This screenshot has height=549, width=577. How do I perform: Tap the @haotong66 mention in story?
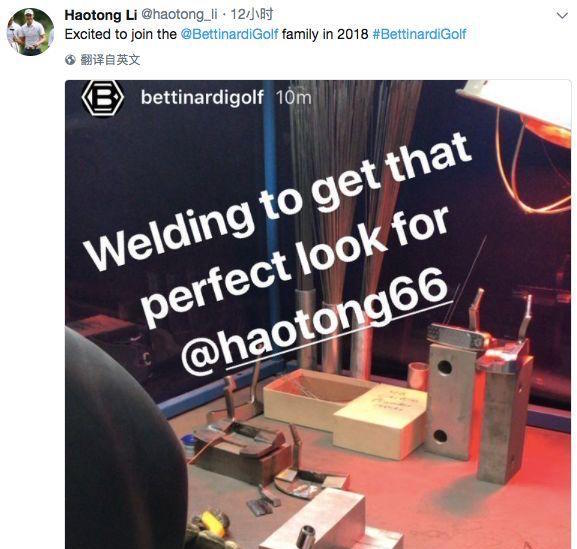coord(316,321)
